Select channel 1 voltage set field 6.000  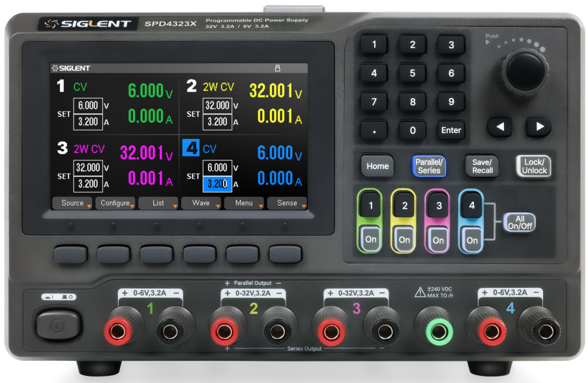click(x=88, y=106)
